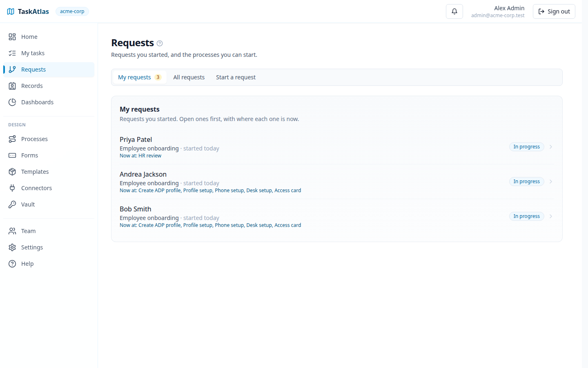Open Priya Patel's onboarding request
The width and height of the screenshot is (588, 368).
tap(337, 147)
